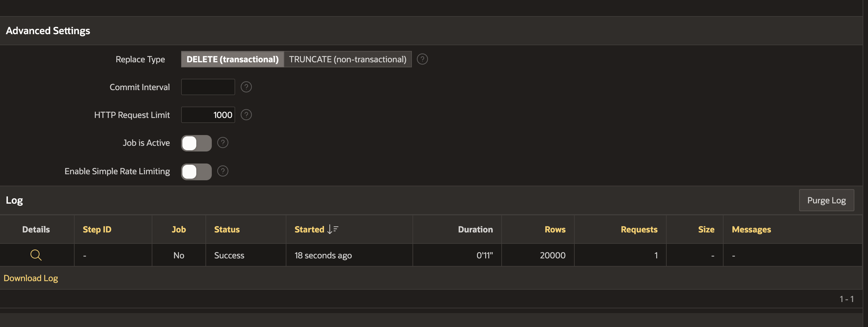The image size is (868, 327).
Task: Click the sort descending icon beside Started
Action: coord(333,230)
